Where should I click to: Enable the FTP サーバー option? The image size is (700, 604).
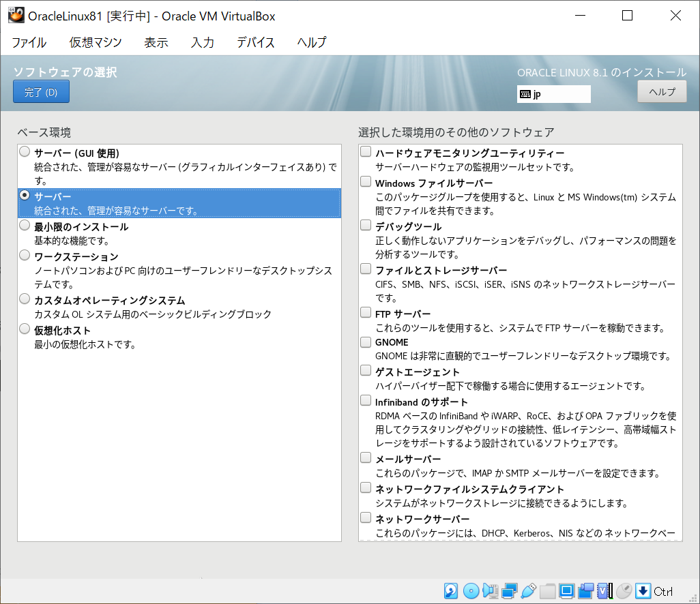click(365, 312)
